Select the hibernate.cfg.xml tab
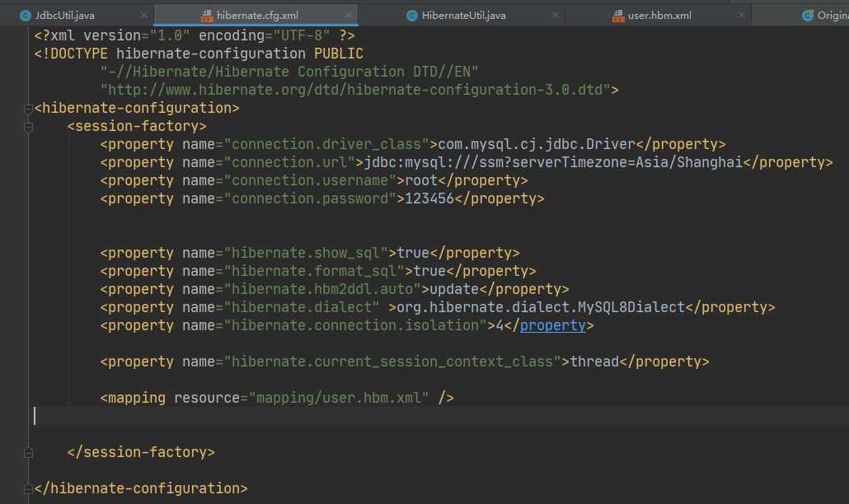This screenshot has height=504, width=849. pos(257,15)
